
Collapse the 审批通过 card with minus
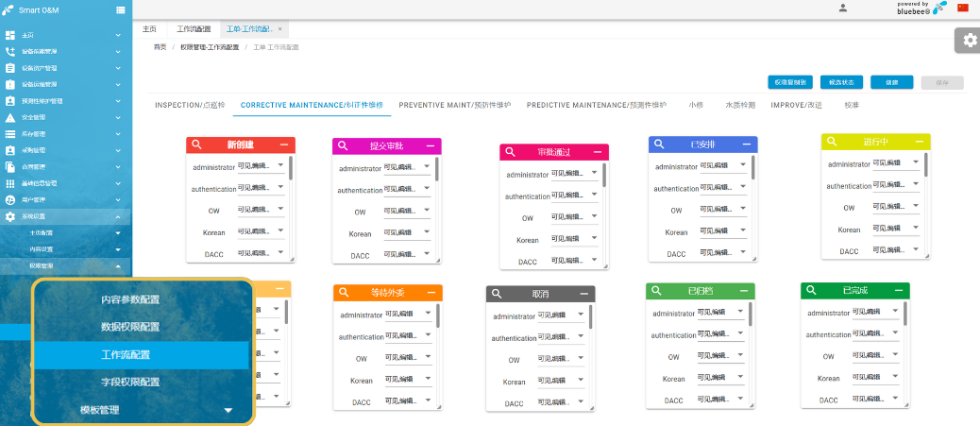[x=598, y=152]
